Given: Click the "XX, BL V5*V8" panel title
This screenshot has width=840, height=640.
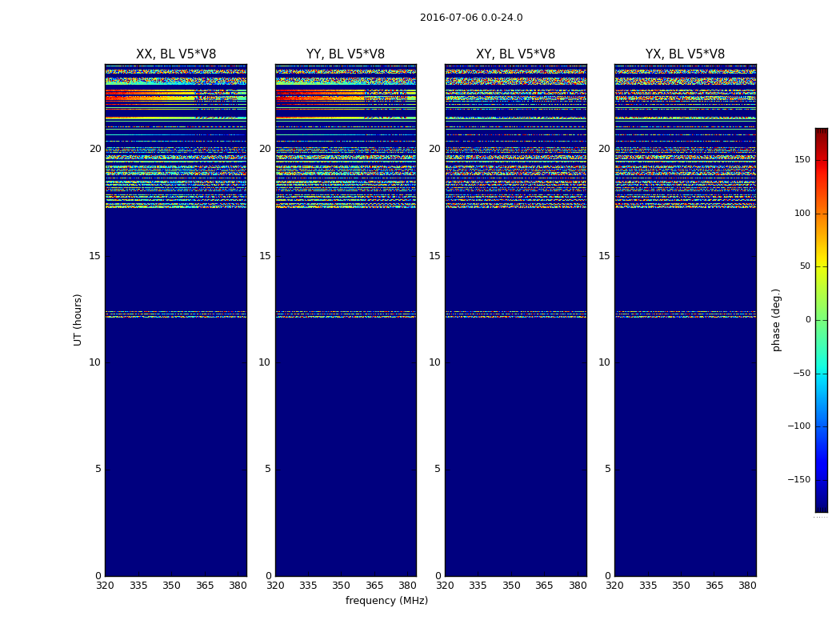Looking at the screenshot, I should (x=176, y=54).
